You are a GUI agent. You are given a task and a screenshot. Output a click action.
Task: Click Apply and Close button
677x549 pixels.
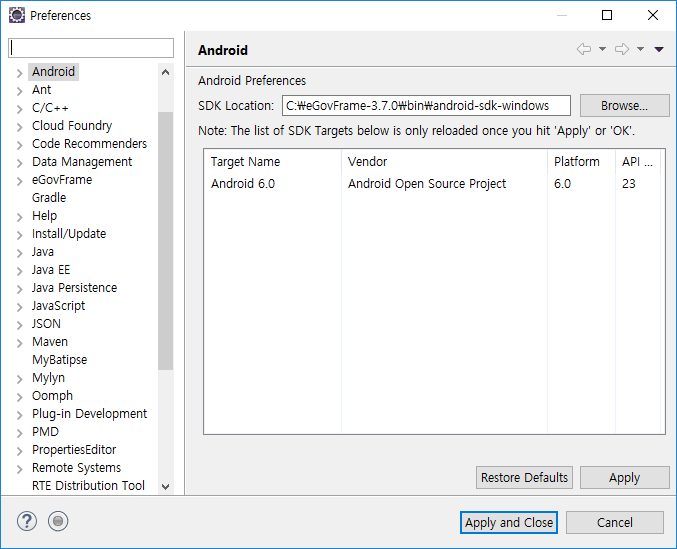click(509, 523)
